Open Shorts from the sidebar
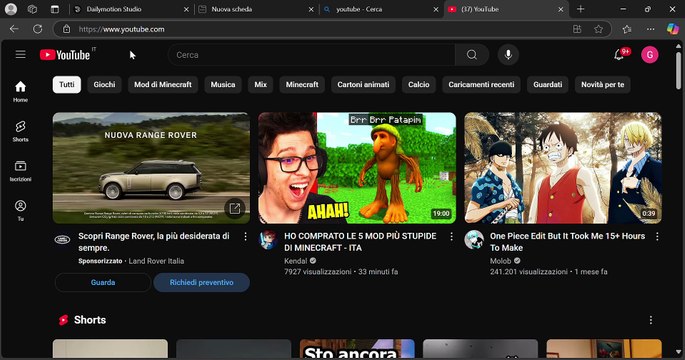This screenshot has width=685, height=360. tap(21, 131)
